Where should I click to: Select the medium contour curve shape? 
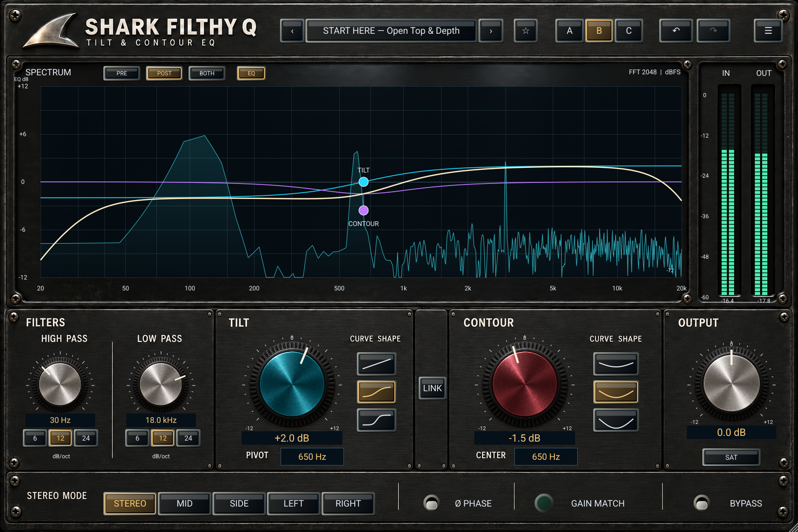pyautogui.click(x=616, y=392)
